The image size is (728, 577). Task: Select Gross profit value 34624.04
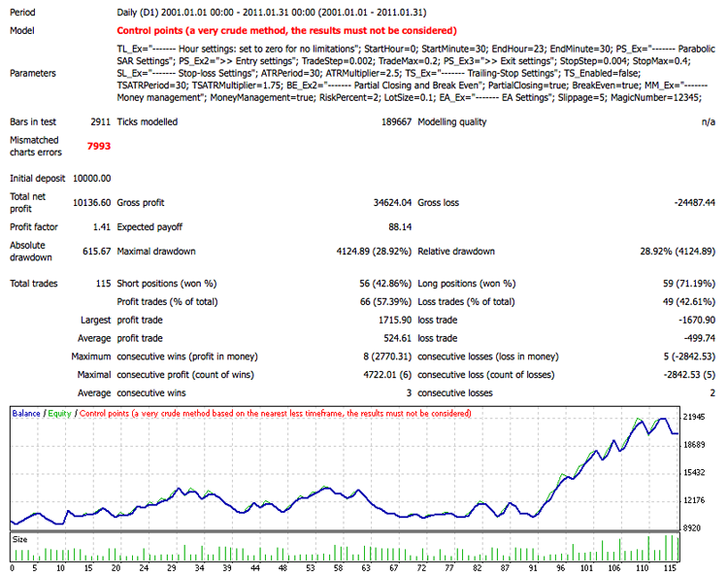[x=392, y=203]
